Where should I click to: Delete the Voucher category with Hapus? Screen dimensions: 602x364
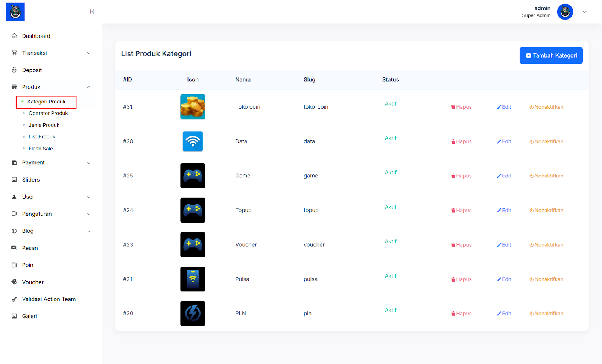tap(461, 245)
